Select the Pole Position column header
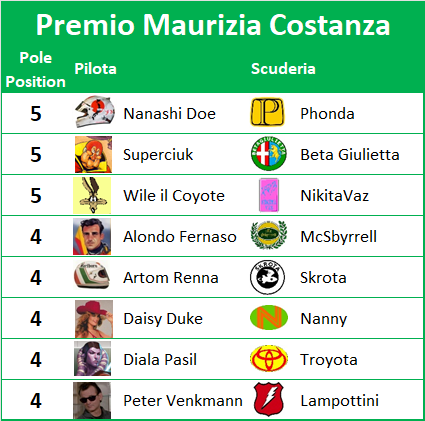425x421 pixels. (x=36, y=70)
